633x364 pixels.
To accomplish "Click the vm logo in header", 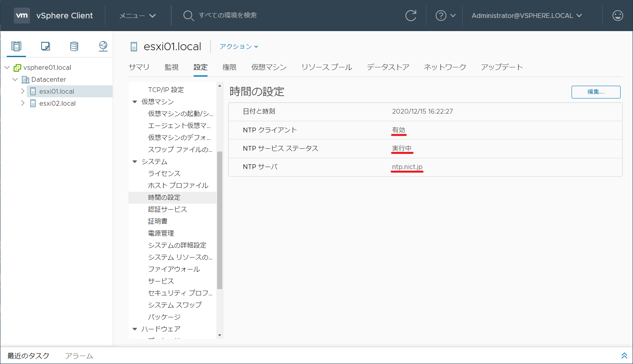I will [x=22, y=16].
